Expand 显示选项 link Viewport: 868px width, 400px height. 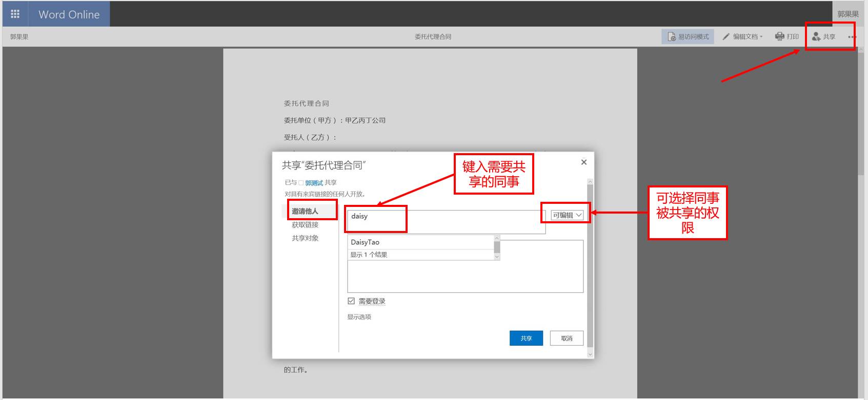tap(359, 317)
